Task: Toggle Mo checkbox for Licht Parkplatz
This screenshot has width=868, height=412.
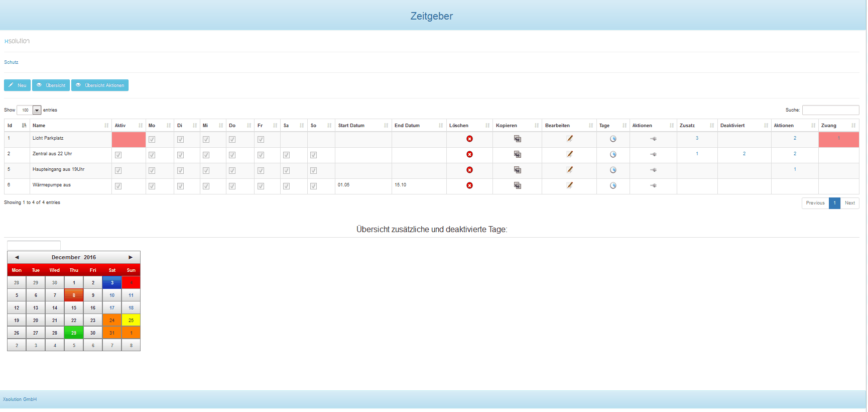Action: point(152,140)
